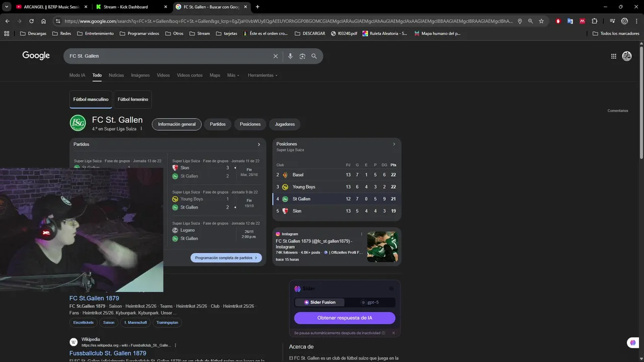Image resolution: width=644 pixels, height=362 pixels.
Task: Clear the search box with the X
Action: tap(275, 56)
